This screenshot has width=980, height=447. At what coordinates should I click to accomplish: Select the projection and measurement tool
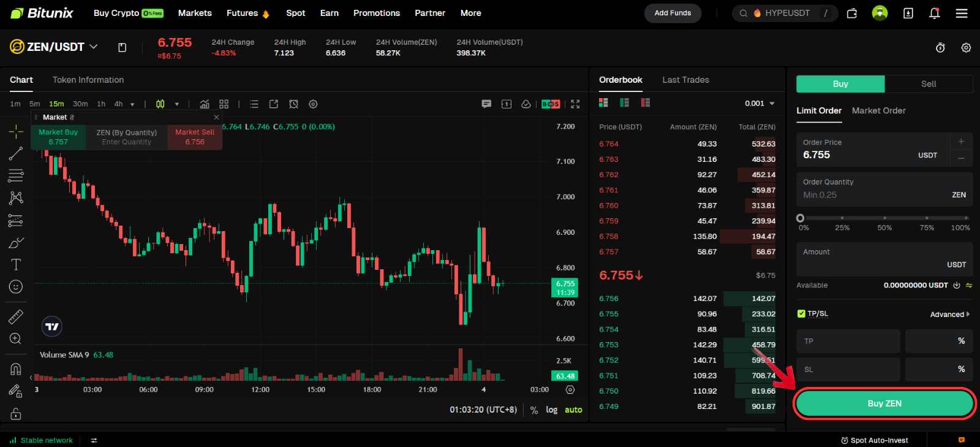(x=16, y=220)
